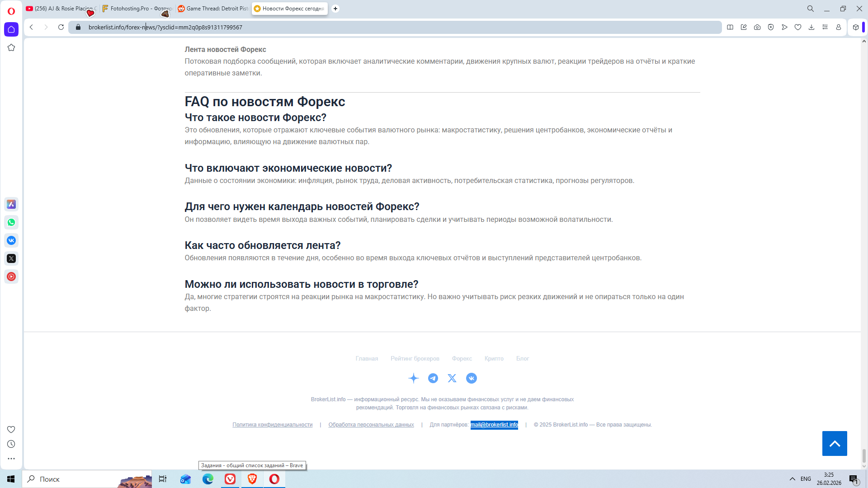Open Opera Easy Setup menu

click(825, 27)
